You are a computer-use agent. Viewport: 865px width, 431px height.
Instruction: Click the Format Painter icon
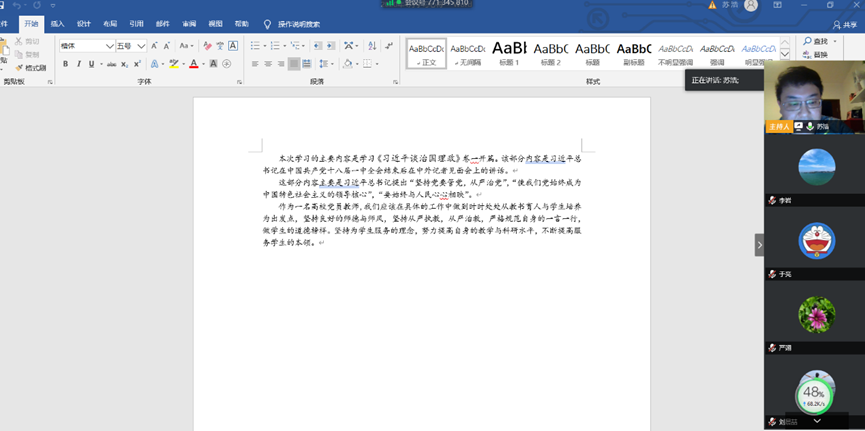30,68
